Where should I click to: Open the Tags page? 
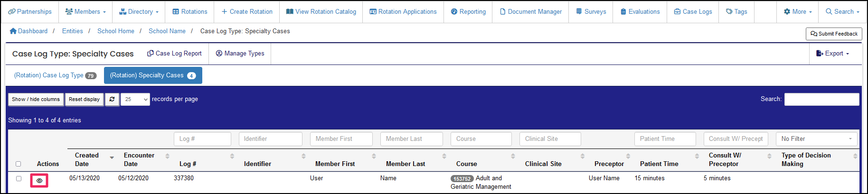(x=736, y=11)
